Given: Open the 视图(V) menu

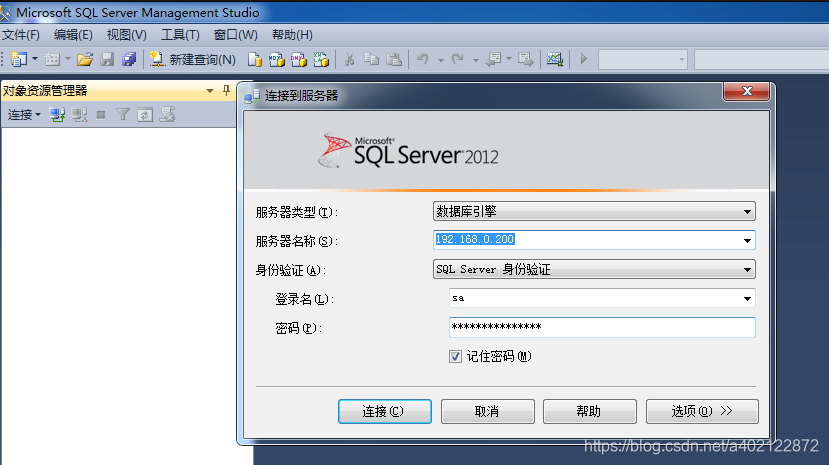Looking at the screenshot, I should [126, 35].
